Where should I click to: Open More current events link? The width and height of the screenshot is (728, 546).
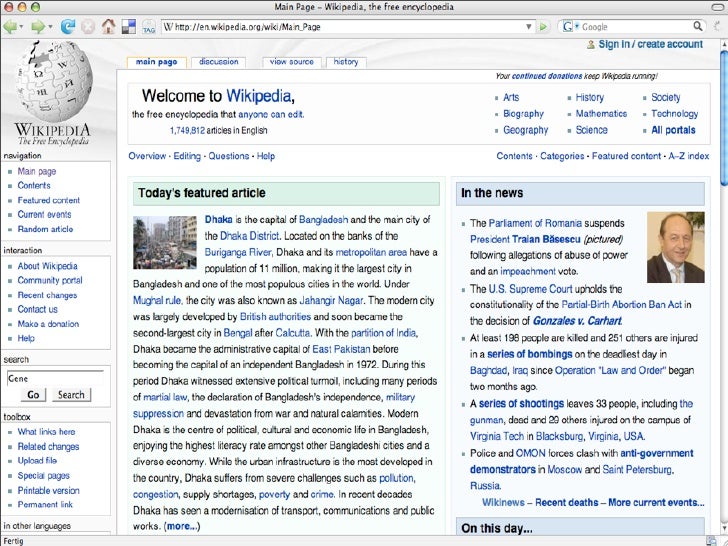[656, 502]
